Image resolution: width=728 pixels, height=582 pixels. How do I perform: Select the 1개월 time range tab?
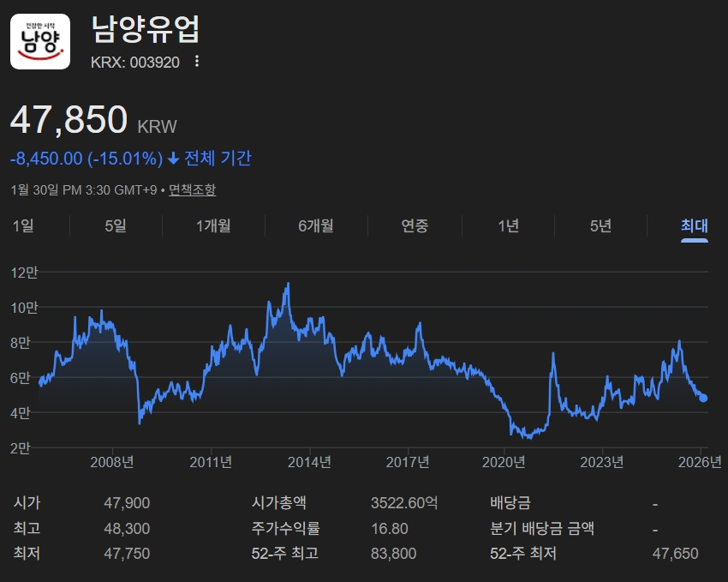(x=213, y=225)
